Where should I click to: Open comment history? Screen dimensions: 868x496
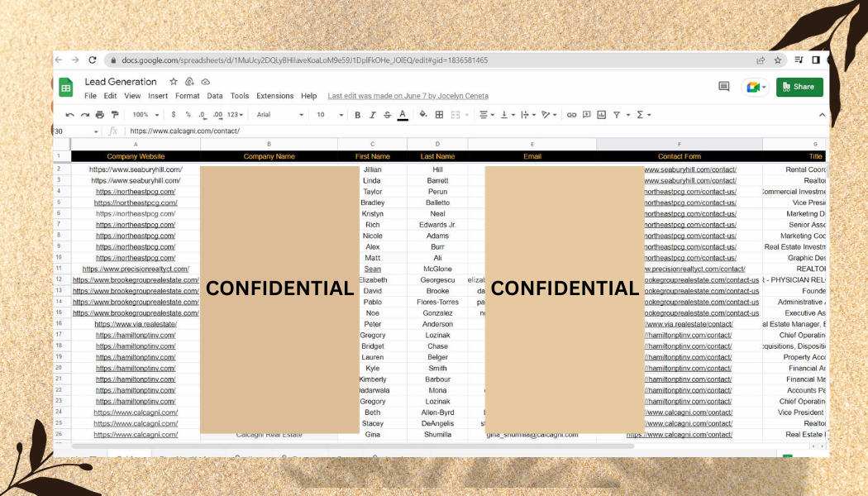pyautogui.click(x=723, y=86)
